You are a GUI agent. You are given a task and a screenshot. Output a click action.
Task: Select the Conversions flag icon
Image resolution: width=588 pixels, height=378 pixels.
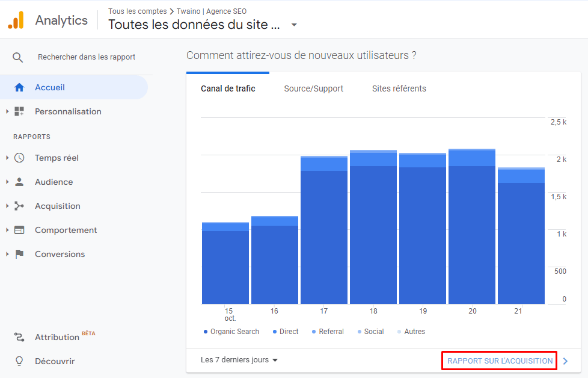tap(19, 254)
